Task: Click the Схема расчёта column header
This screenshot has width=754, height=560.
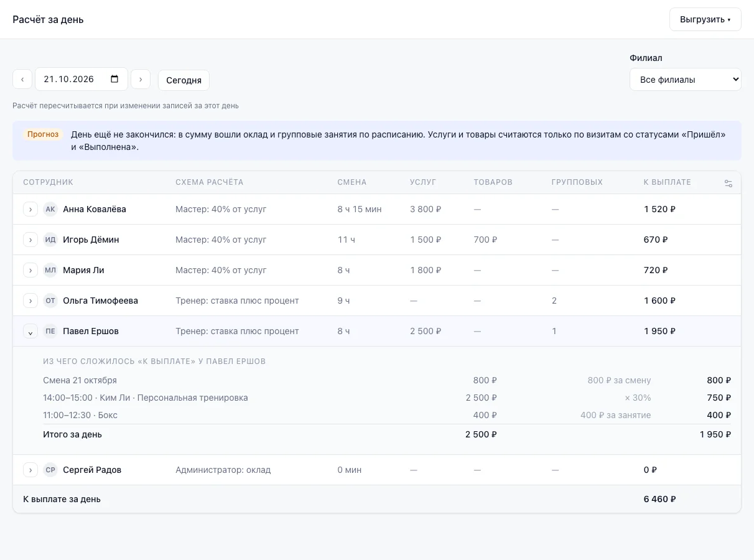Action: (209, 182)
